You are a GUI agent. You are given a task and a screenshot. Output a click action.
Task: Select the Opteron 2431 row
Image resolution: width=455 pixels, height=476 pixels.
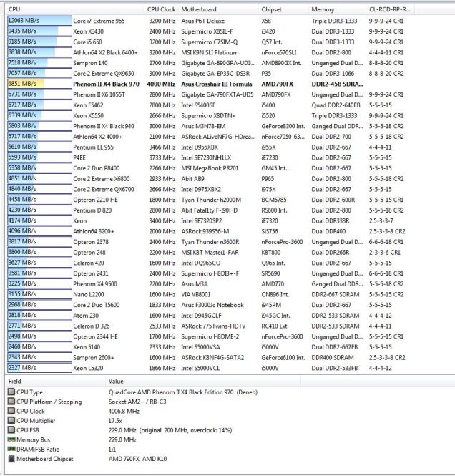pyautogui.click(x=211, y=273)
